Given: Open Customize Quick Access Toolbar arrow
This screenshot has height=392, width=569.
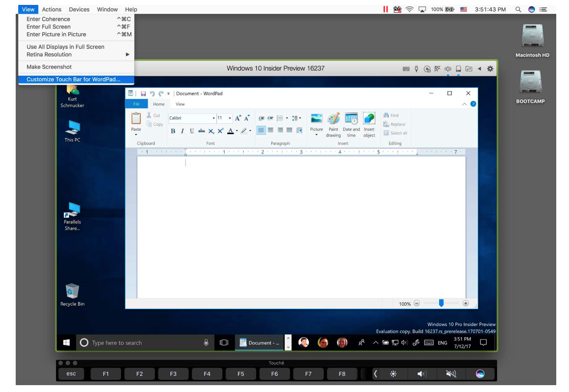Looking at the screenshot, I should 168,94.
